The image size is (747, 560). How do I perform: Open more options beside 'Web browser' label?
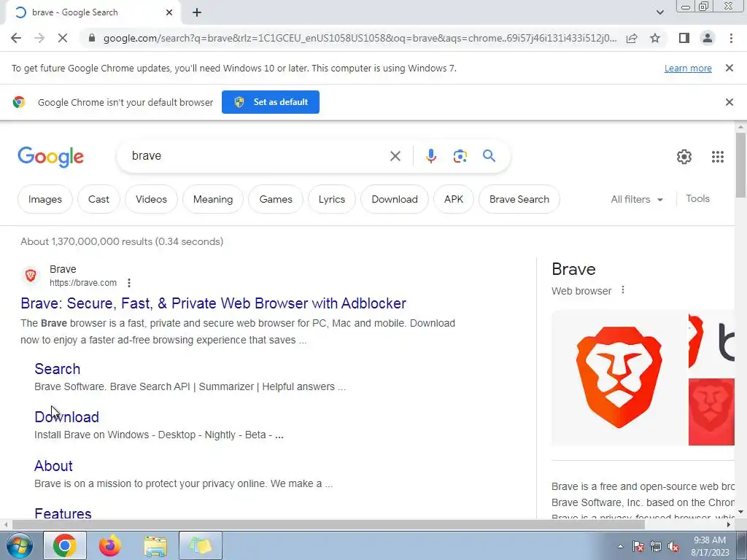(623, 290)
